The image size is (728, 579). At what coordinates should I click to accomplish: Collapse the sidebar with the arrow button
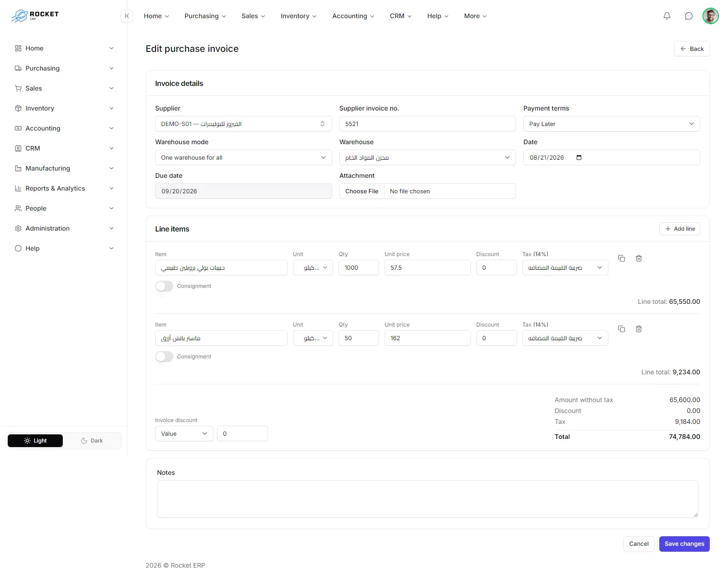[127, 16]
